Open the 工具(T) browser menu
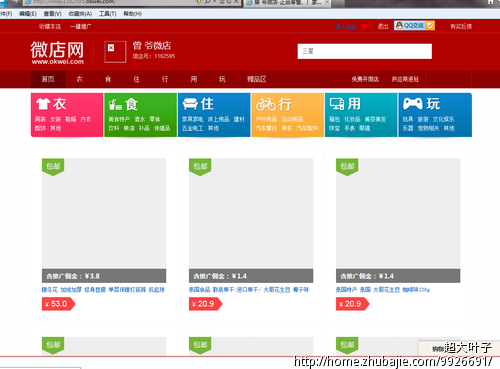 tap(108, 14)
